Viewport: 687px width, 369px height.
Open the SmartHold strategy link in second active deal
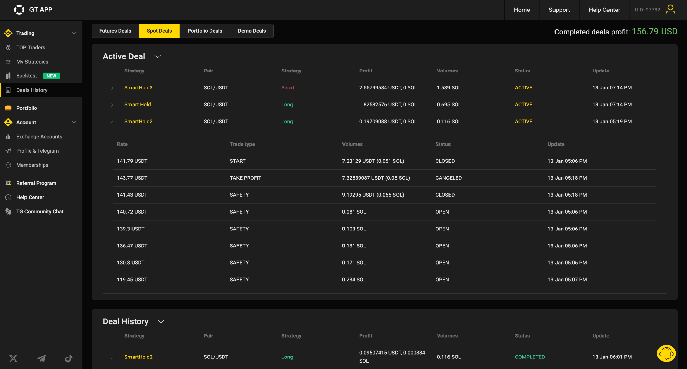[138, 104]
